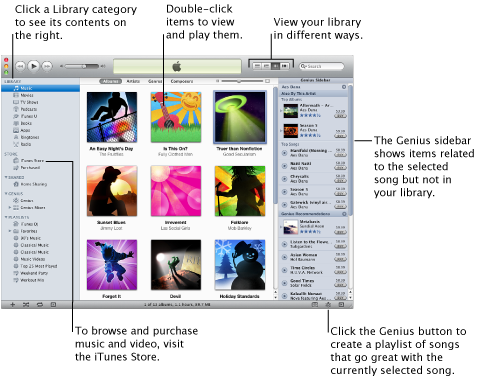Switch to Cover Flow view

coord(284,66)
